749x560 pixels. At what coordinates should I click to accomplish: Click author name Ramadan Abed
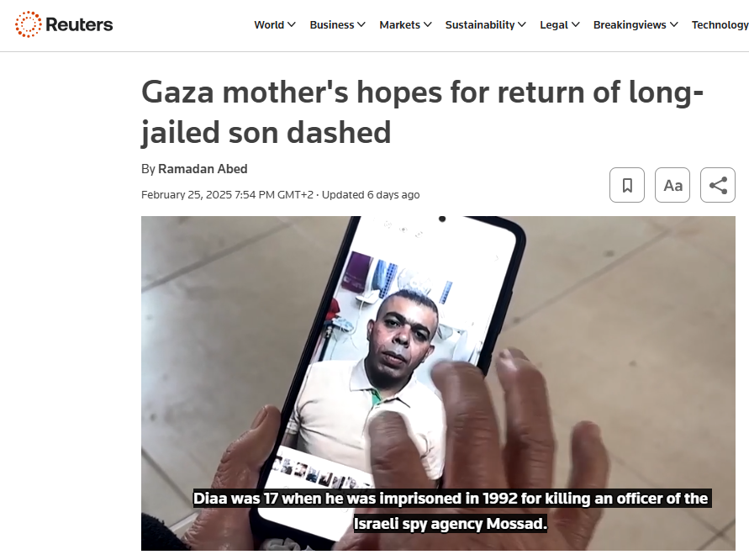(203, 169)
